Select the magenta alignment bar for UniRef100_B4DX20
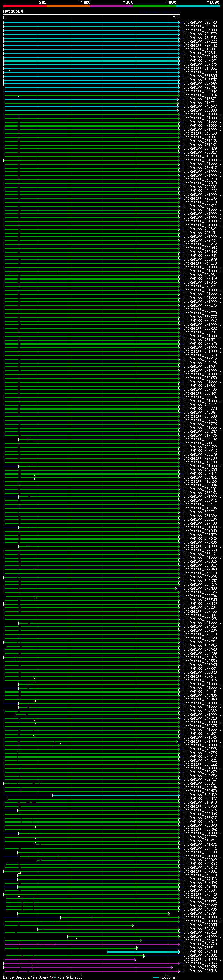This screenshot has width=223, height=980. pyautogui.click(x=92, y=944)
